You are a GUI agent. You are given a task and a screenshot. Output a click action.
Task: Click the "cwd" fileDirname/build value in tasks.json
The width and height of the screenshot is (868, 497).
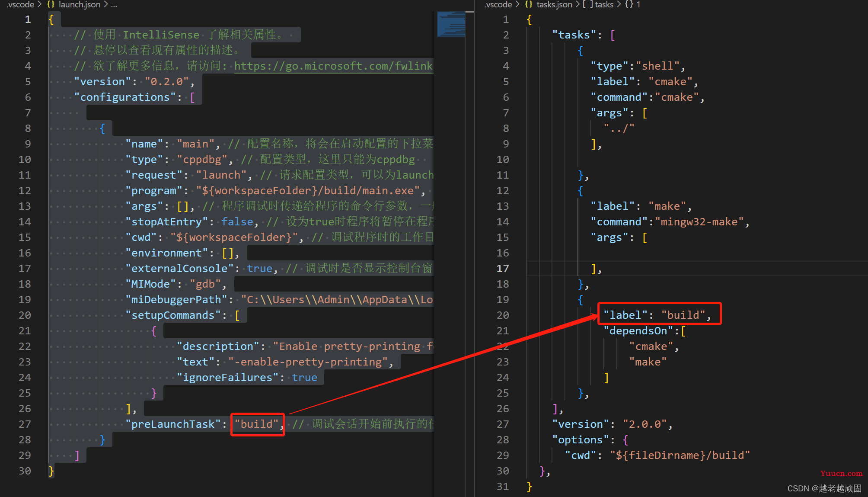pyautogui.click(x=680, y=455)
